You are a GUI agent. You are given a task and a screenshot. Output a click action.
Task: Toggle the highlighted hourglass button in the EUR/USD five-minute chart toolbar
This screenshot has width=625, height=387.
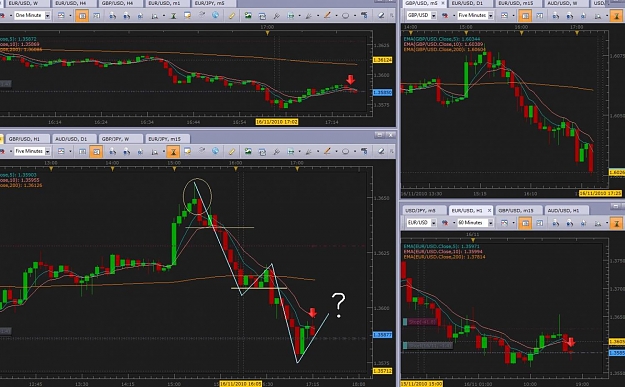(x=173, y=151)
